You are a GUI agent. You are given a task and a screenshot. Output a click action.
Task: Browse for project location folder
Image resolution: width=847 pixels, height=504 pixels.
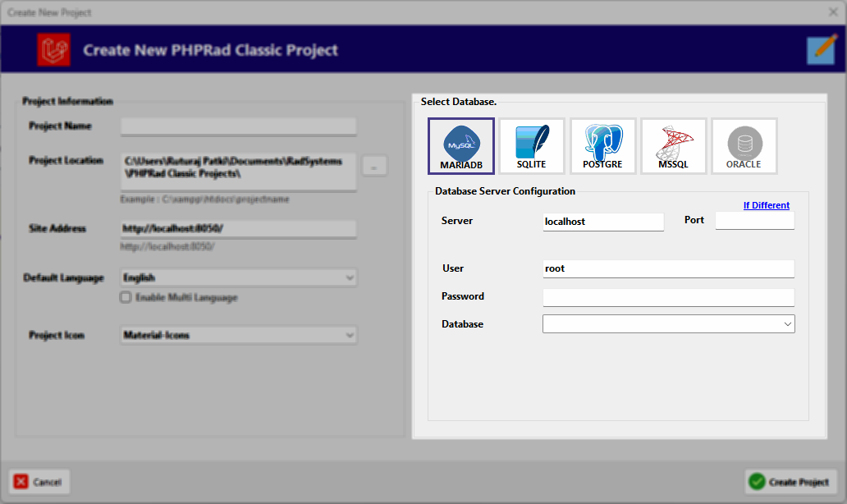coord(373,167)
